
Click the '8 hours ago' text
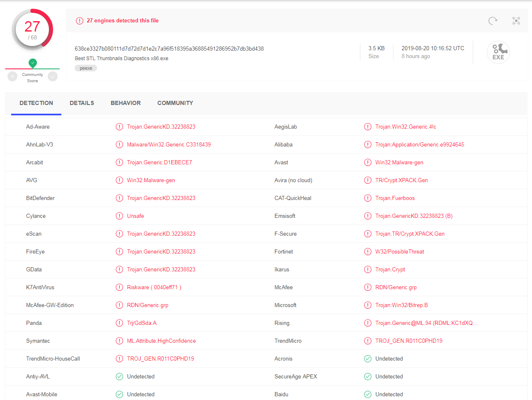click(x=415, y=56)
